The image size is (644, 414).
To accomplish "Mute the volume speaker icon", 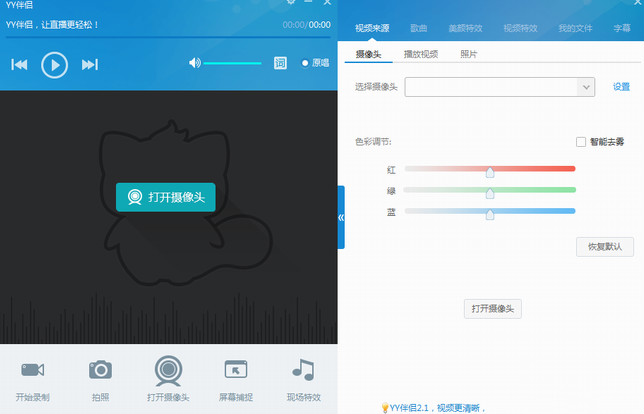I will (x=194, y=63).
